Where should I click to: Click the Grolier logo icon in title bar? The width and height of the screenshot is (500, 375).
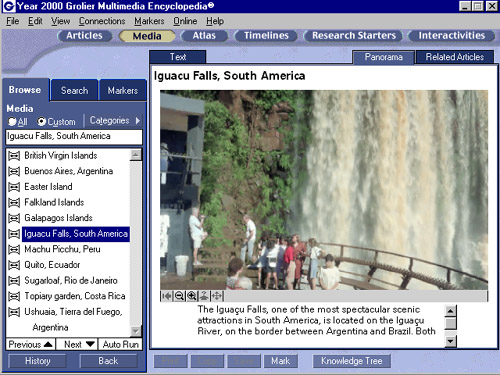click(8, 6)
